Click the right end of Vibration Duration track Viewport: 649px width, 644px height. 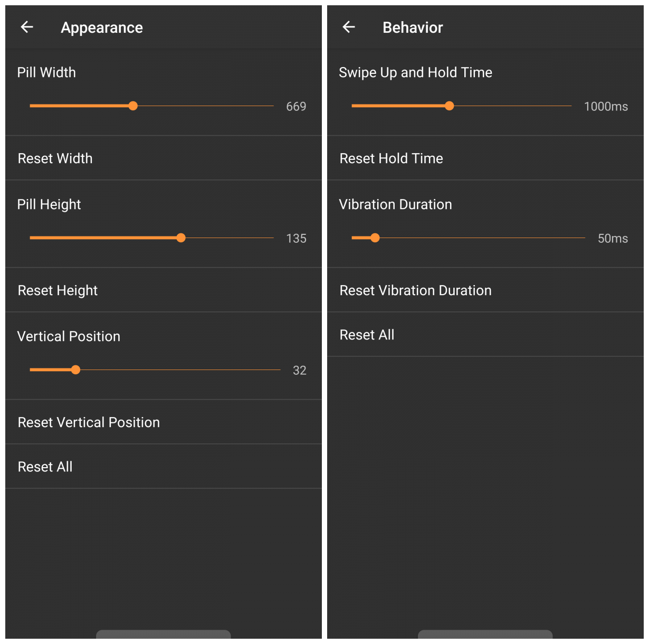click(x=584, y=238)
